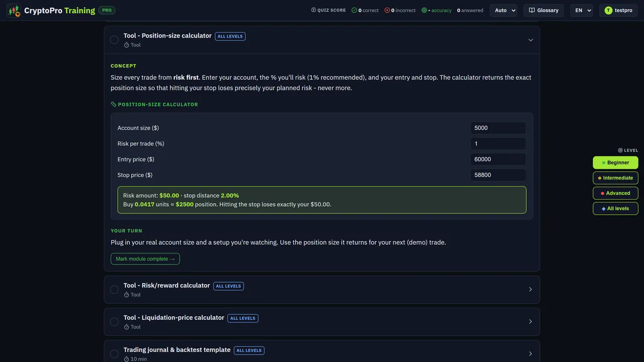Select the Advanced level
This screenshot has height=362, width=644.
pyautogui.click(x=615, y=193)
